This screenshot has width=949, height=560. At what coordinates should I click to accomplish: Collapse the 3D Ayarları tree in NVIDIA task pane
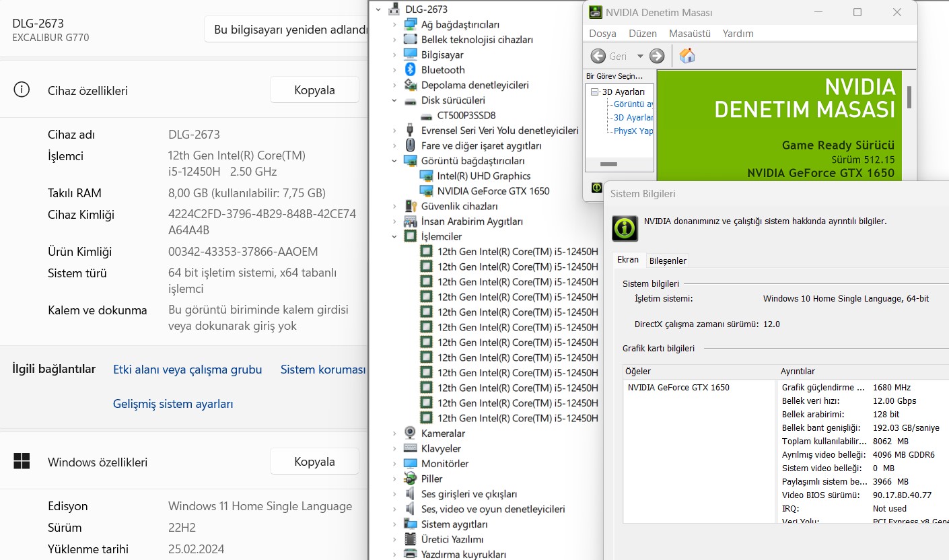595,92
